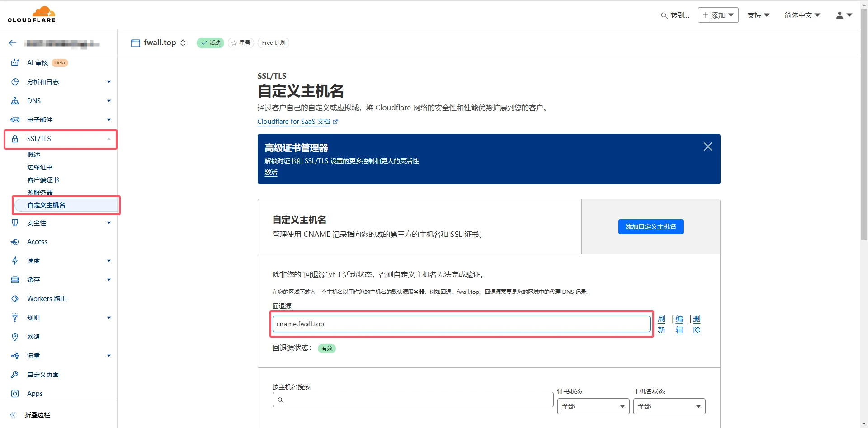Open the user account icon menu
This screenshot has height=428, width=868.
click(844, 15)
